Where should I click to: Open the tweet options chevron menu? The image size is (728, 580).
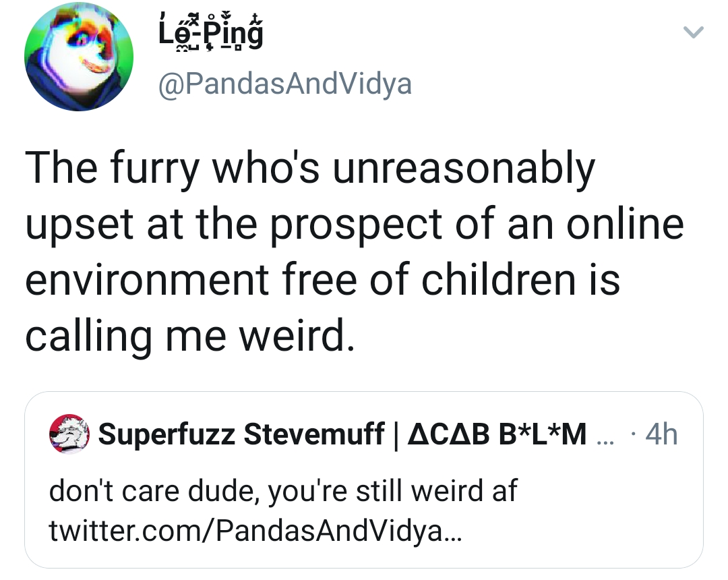pyautogui.click(x=693, y=32)
